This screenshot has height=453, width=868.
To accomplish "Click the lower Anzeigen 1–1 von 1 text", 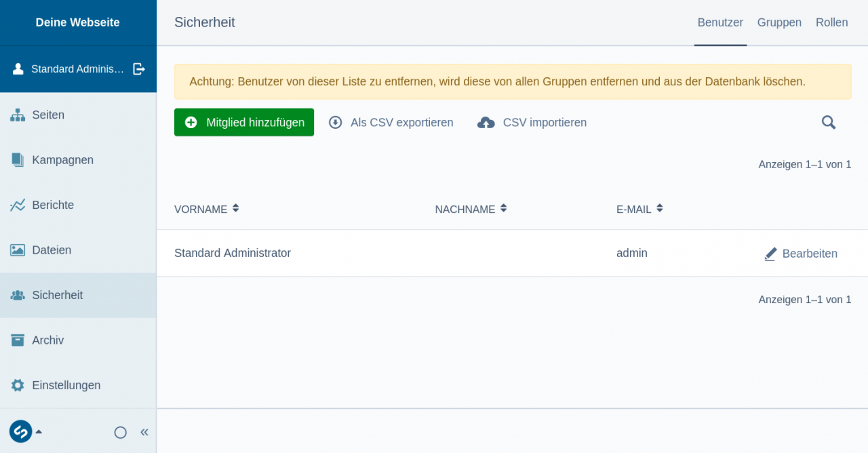I will (x=805, y=299).
